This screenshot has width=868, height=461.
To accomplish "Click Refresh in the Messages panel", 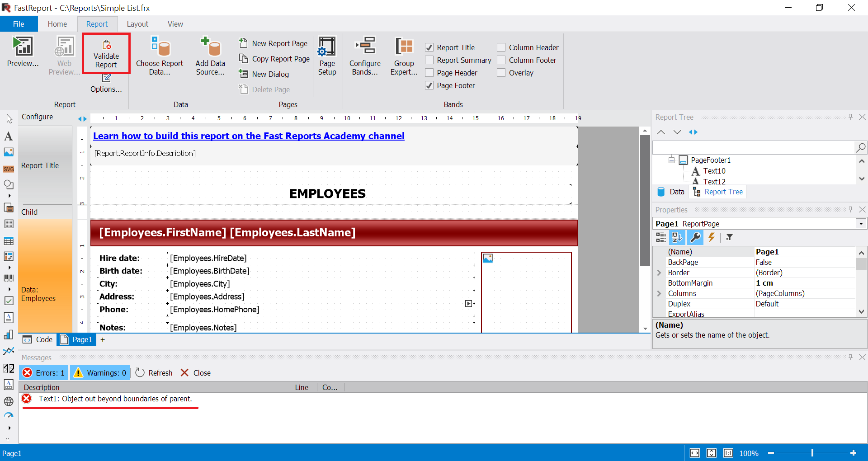I will pos(154,373).
